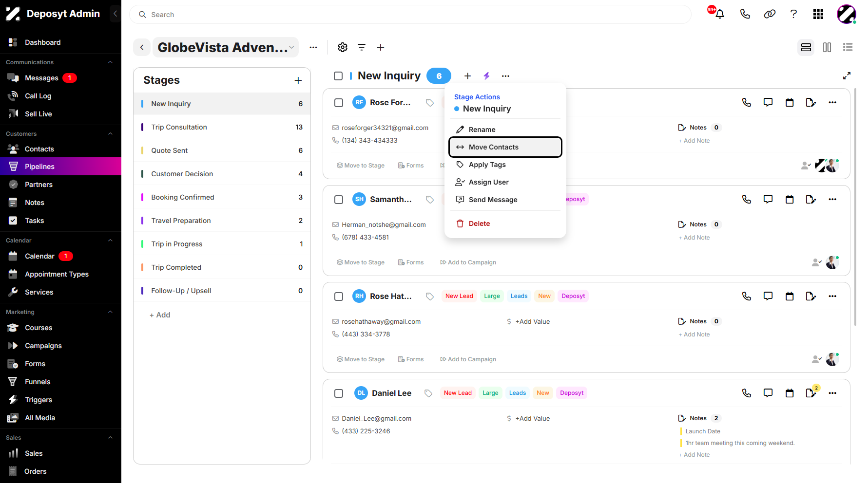
Task: Add new stage with plus in Stages panel
Action: click(x=298, y=80)
